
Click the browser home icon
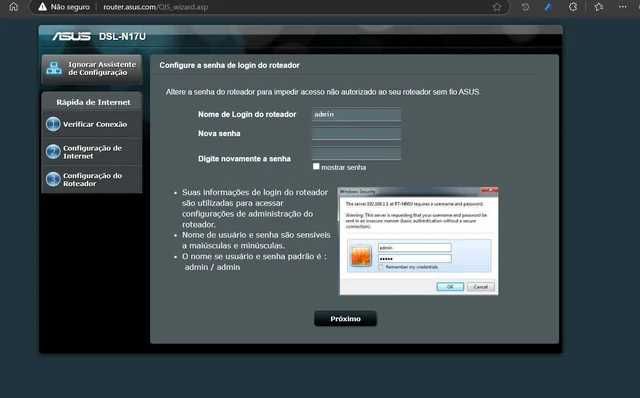[x=13, y=7]
